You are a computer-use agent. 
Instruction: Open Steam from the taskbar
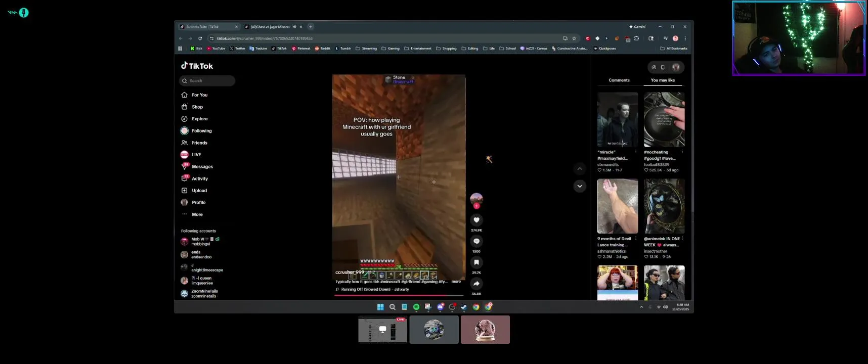pyautogui.click(x=464, y=307)
